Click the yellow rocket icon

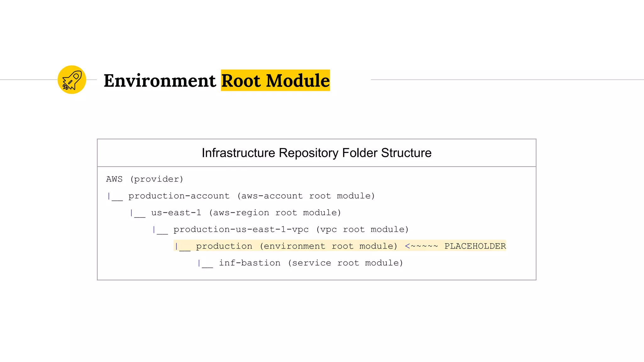pyautogui.click(x=72, y=80)
